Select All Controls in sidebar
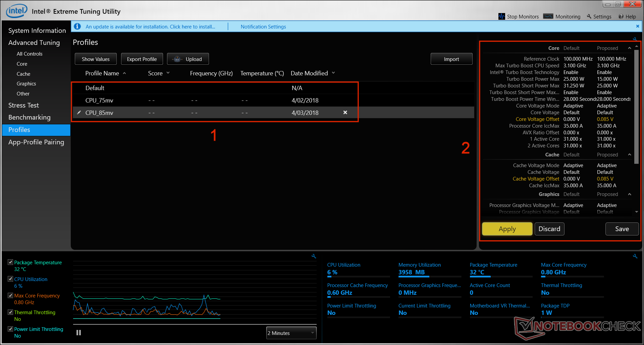Image resolution: width=644 pixels, height=345 pixels. [30, 54]
